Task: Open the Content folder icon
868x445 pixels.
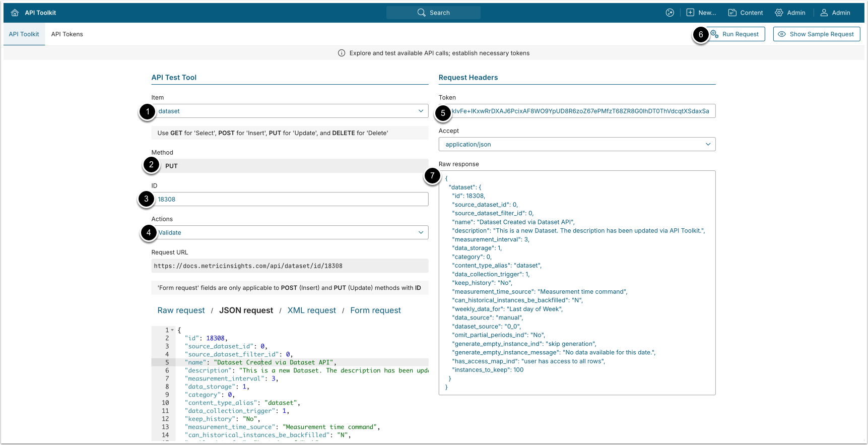Action: [732, 13]
